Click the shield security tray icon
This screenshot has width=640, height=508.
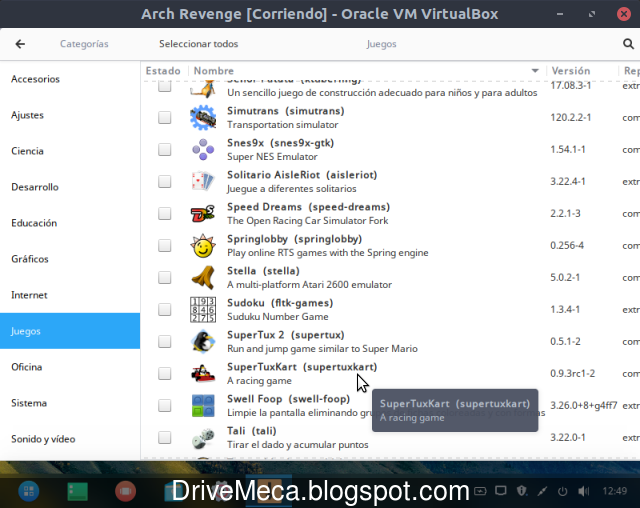tap(522, 490)
